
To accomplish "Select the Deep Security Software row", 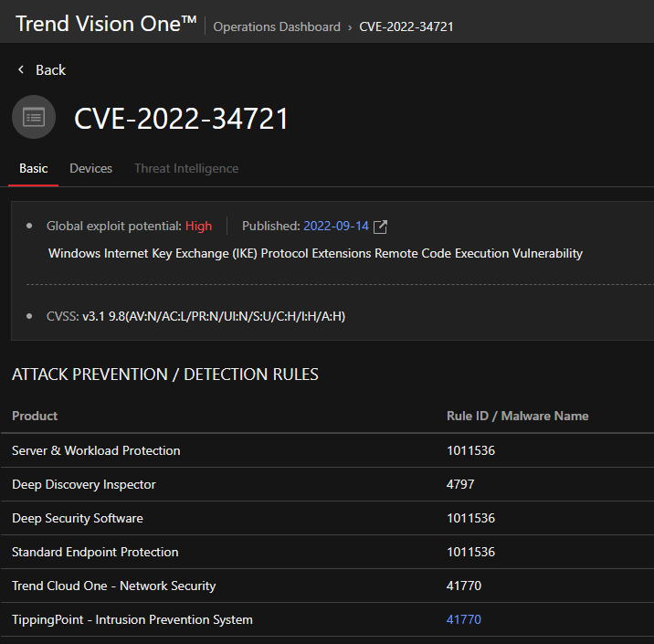I will [78, 518].
